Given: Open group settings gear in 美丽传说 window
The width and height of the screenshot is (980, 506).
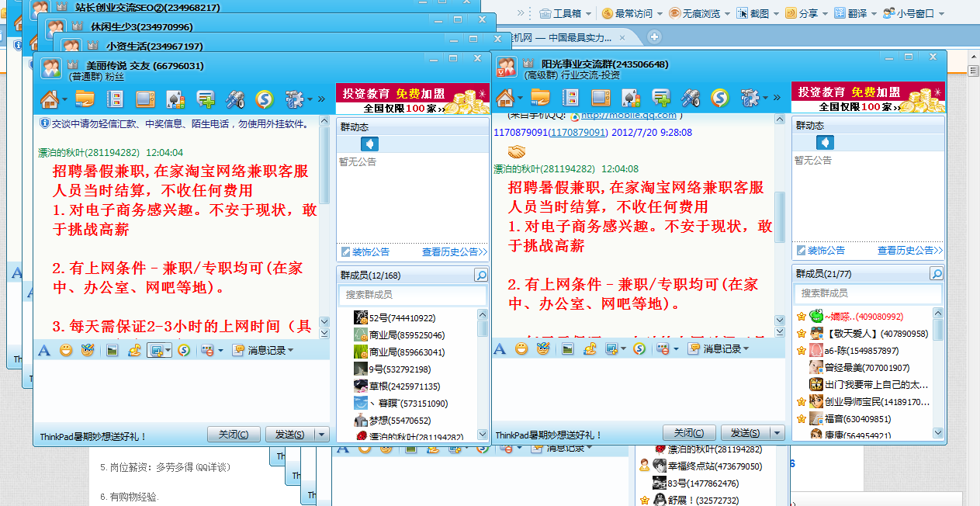Looking at the screenshot, I should (294, 99).
